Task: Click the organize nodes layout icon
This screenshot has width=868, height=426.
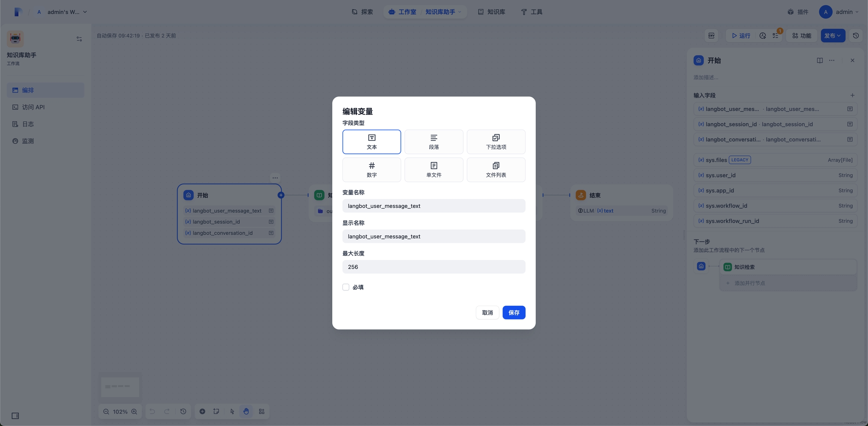Action: click(261, 411)
